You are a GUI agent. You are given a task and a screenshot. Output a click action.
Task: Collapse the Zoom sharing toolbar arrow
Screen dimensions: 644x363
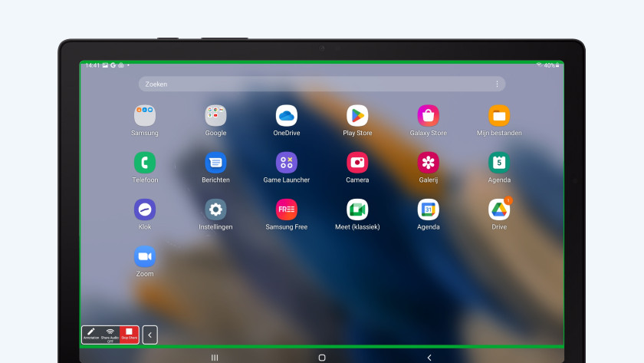click(150, 335)
